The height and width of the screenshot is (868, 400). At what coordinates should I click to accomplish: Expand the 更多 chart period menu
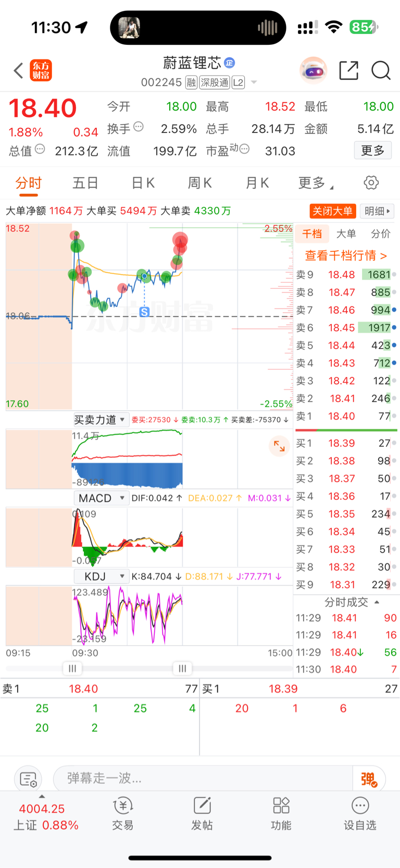pos(316,183)
